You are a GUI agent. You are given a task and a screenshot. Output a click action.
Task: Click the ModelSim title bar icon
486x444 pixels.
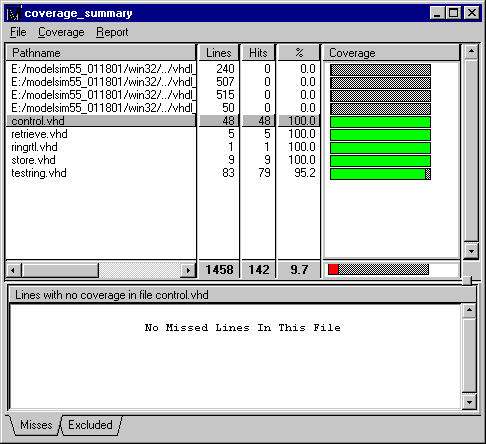(x=14, y=13)
